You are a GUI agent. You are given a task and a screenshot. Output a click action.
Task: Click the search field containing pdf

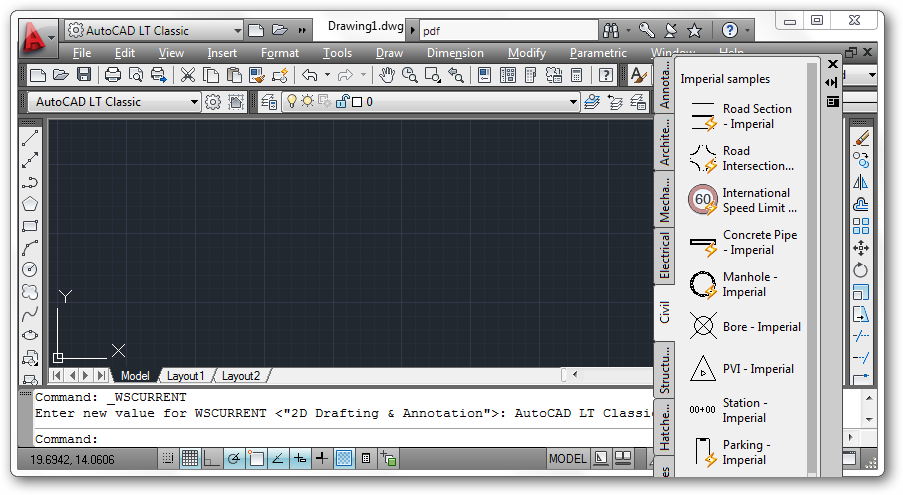(509, 30)
